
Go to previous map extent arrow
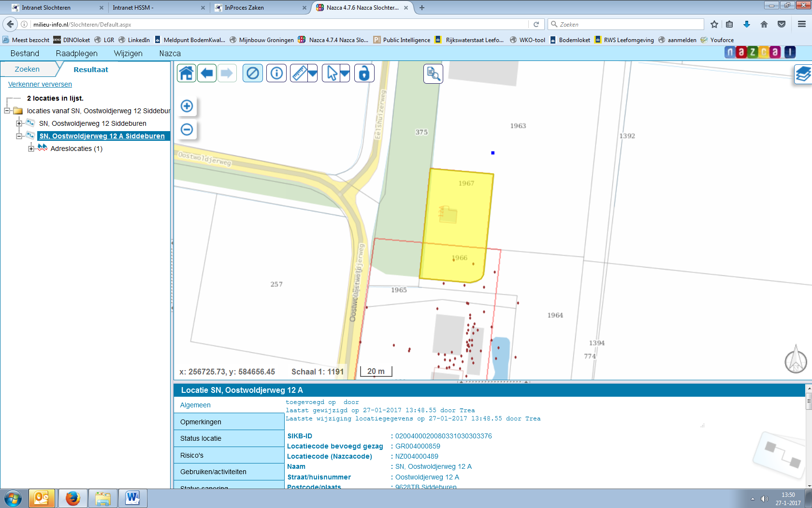click(207, 73)
